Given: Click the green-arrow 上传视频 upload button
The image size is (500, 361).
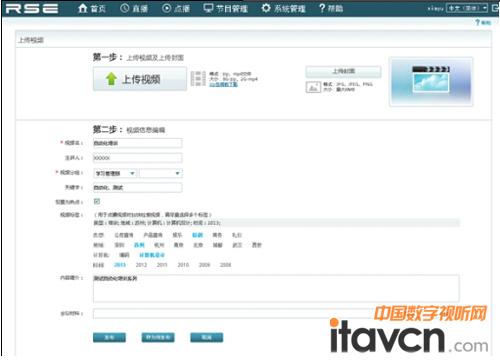Looking at the screenshot, I should click(140, 79).
